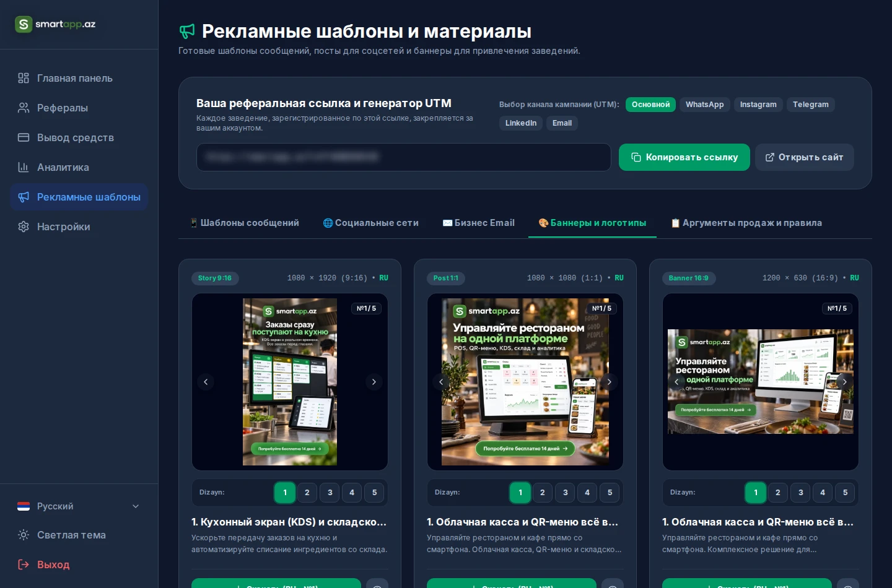
Task: Select the Email UTM channel
Action: [x=562, y=123]
